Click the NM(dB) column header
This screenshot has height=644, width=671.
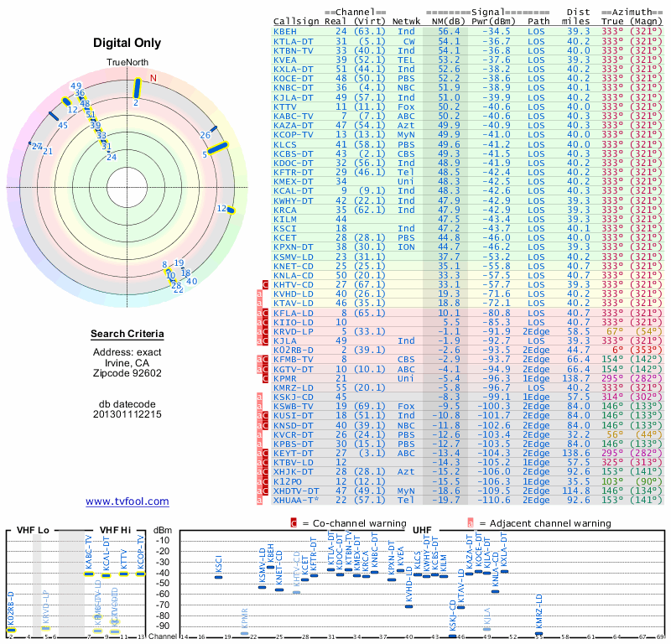tap(449, 22)
